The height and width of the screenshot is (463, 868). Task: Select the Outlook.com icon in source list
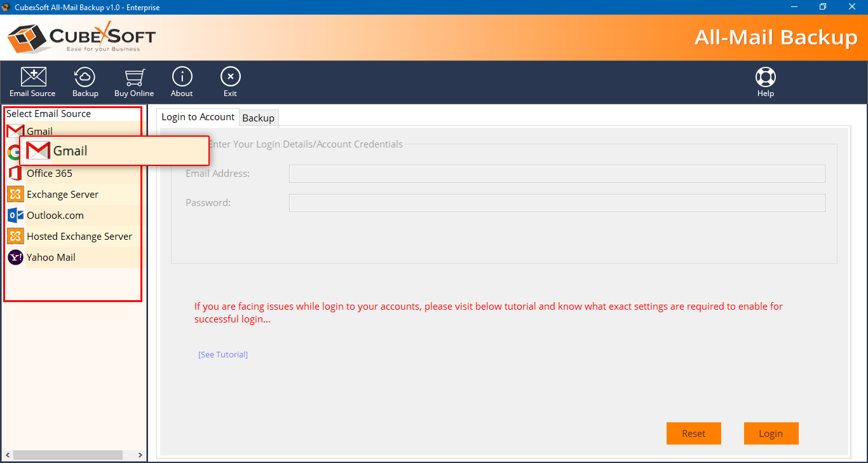pyautogui.click(x=15, y=215)
